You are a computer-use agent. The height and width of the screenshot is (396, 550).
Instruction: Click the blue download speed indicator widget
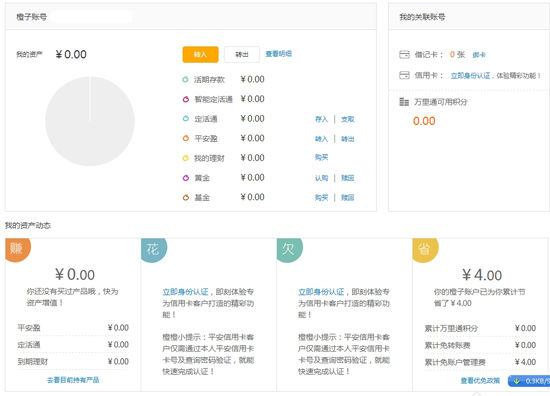pos(529,381)
